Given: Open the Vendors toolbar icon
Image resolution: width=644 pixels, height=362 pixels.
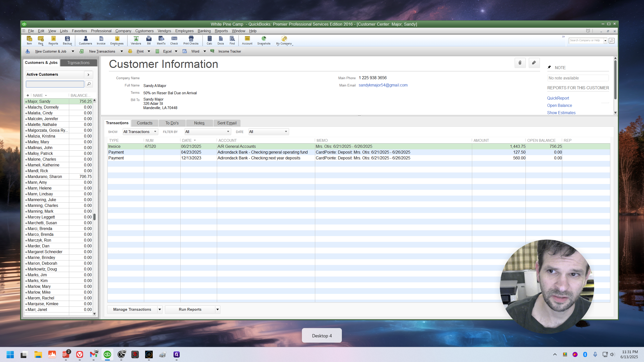Looking at the screenshot, I should [136, 40].
